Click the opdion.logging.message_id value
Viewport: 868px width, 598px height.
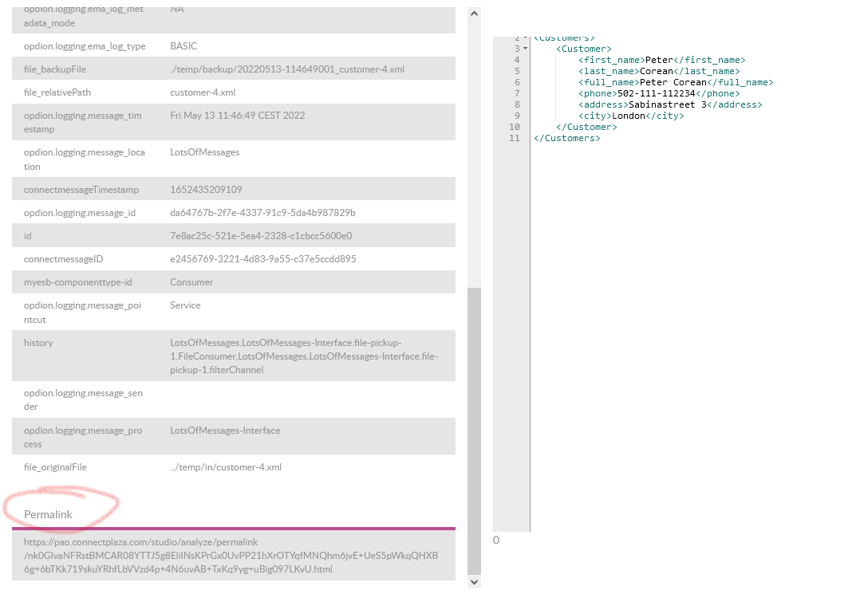pos(262,213)
